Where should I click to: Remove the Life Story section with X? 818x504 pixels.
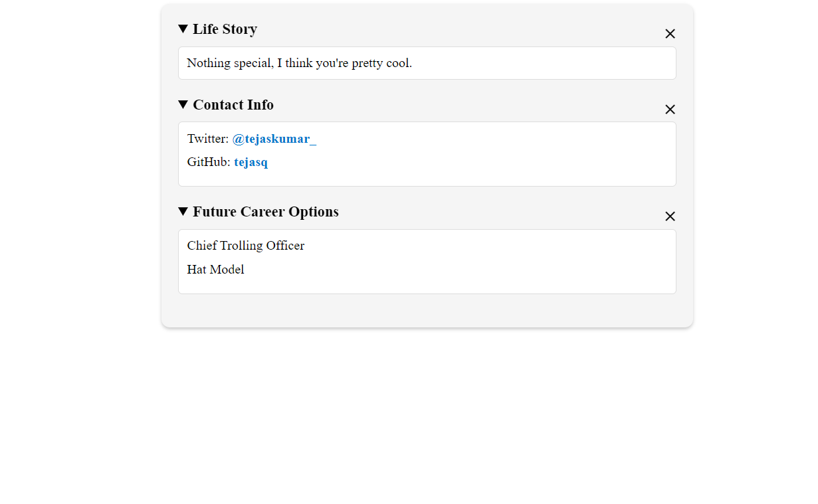[x=670, y=34]
